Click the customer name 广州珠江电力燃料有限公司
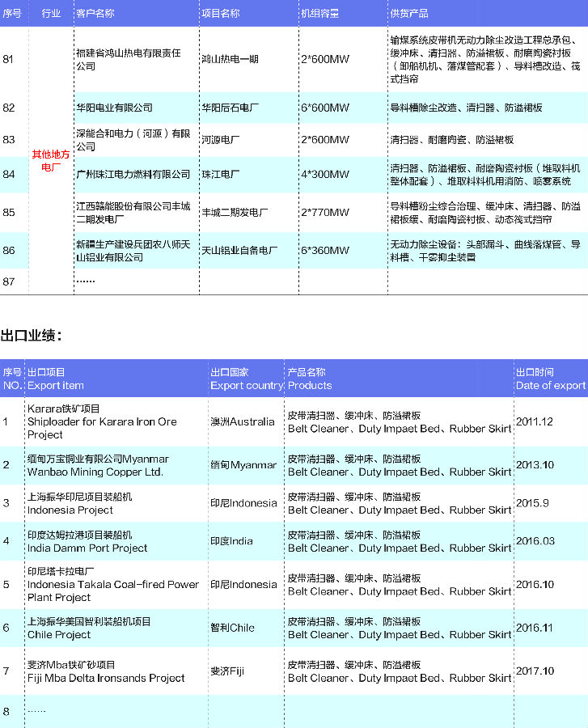The width and height of the screenshot is (588, 728). [x=133, y=174]
